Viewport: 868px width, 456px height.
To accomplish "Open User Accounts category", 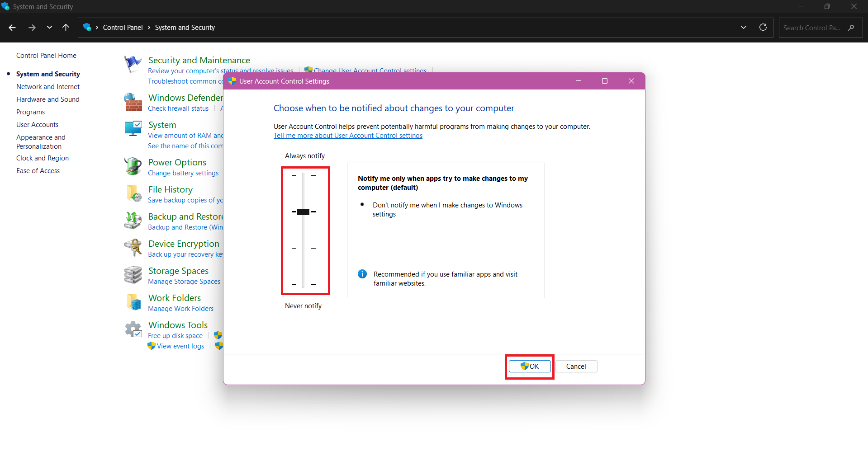I will pos(38,125).
